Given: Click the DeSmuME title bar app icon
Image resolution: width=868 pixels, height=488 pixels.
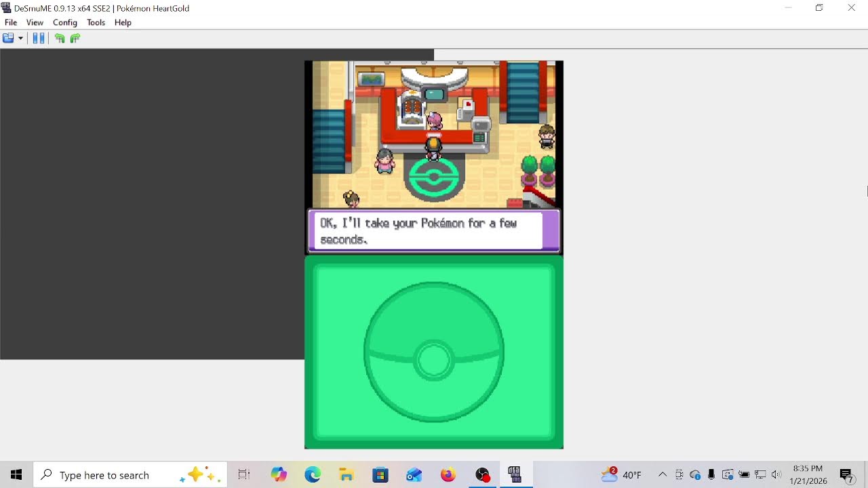Looking at the screenshot, I should [x=7, y=8].
